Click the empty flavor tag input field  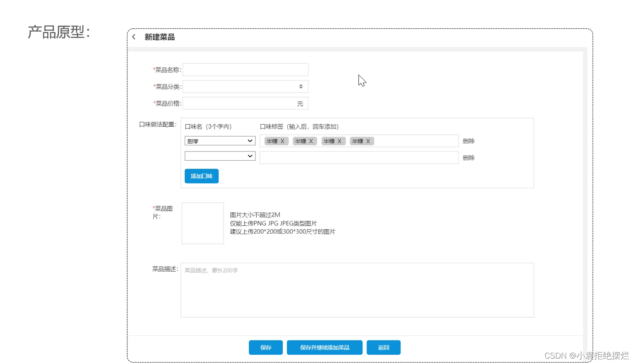pos(359,157)
